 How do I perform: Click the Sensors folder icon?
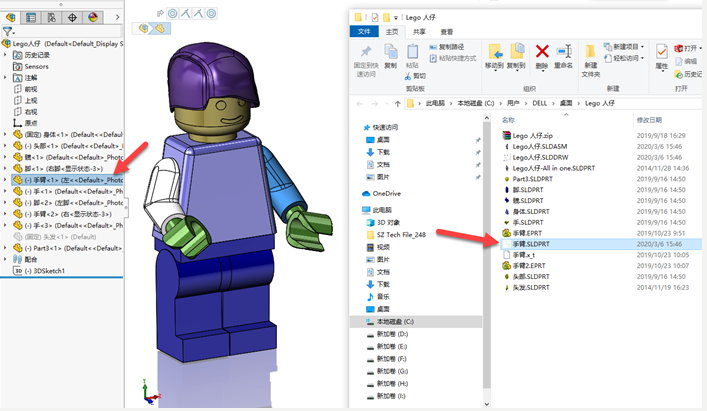point(18,66)
